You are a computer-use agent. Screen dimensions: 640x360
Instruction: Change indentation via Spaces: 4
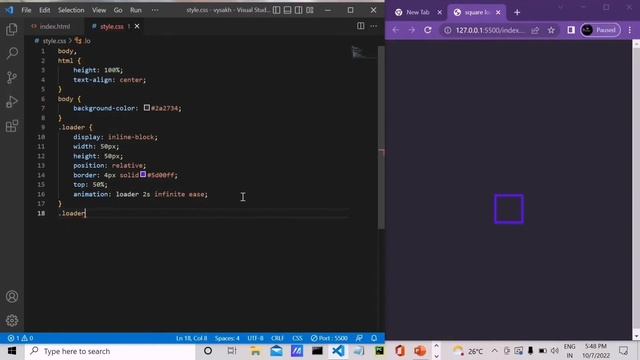pos(227,338)
